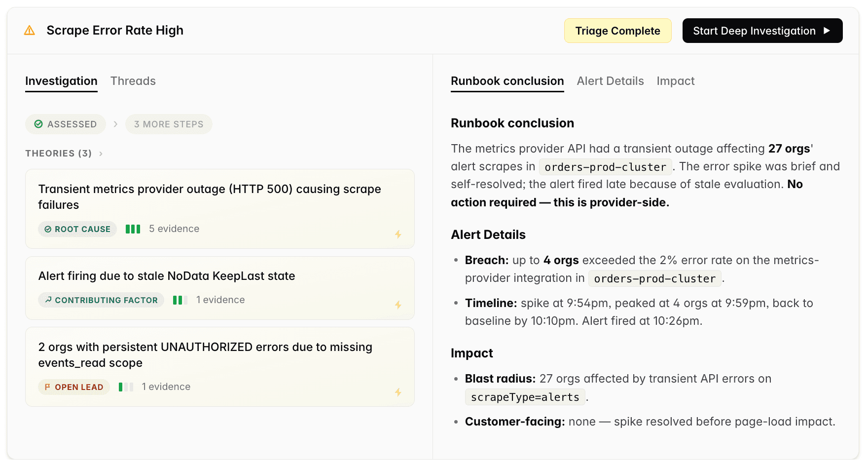This screenshot has height=466, width=868.
Task: Click the ASSESSED status pill
Action: coord(66,124)
